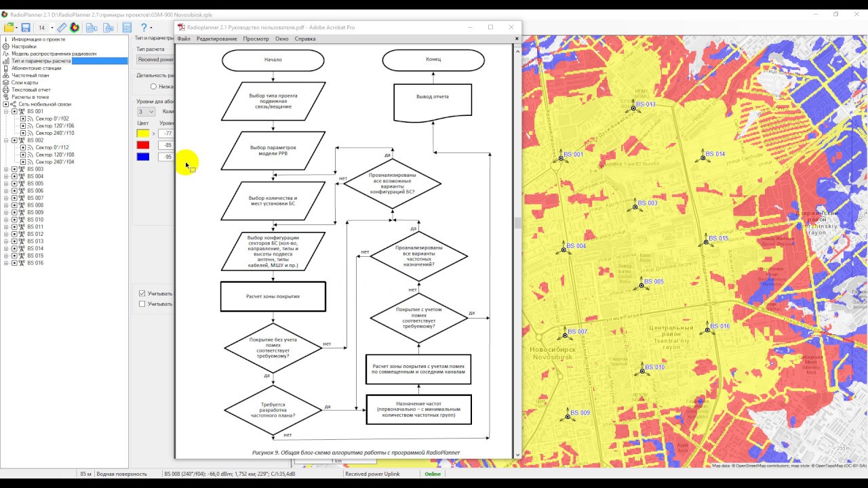868x488 pixels.
Task: Open the calculator toolbar icon
Action: tap(127, 28)
